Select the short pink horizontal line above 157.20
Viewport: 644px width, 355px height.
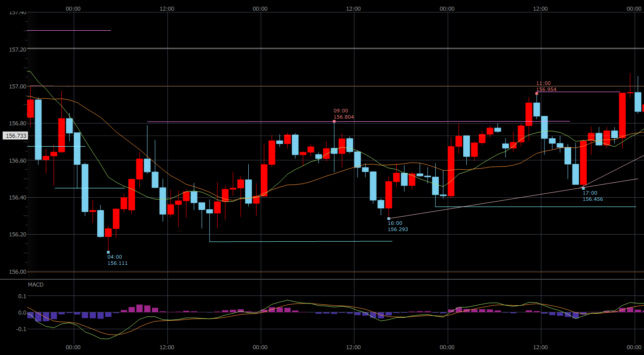(x=69, y=31)
